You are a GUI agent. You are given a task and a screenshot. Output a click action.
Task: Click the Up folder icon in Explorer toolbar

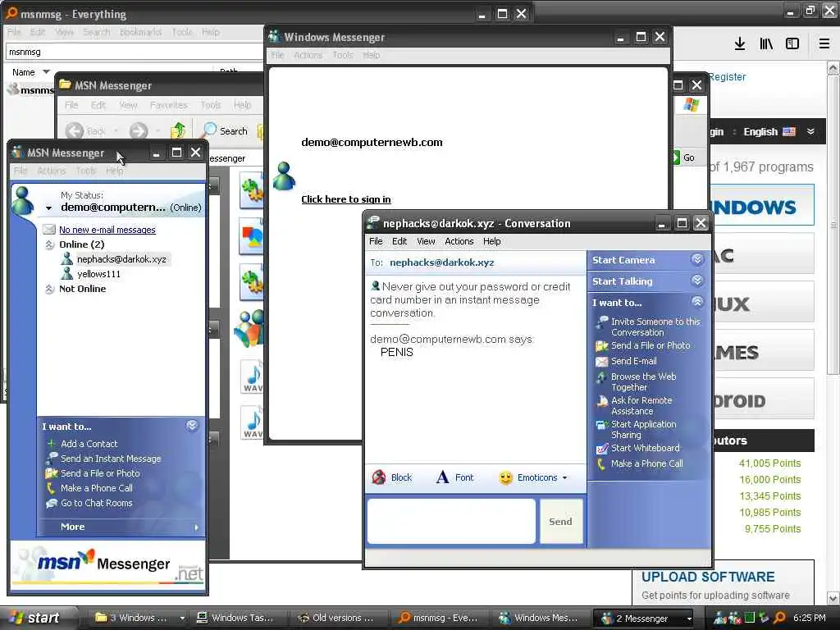(x=178, y=130)
